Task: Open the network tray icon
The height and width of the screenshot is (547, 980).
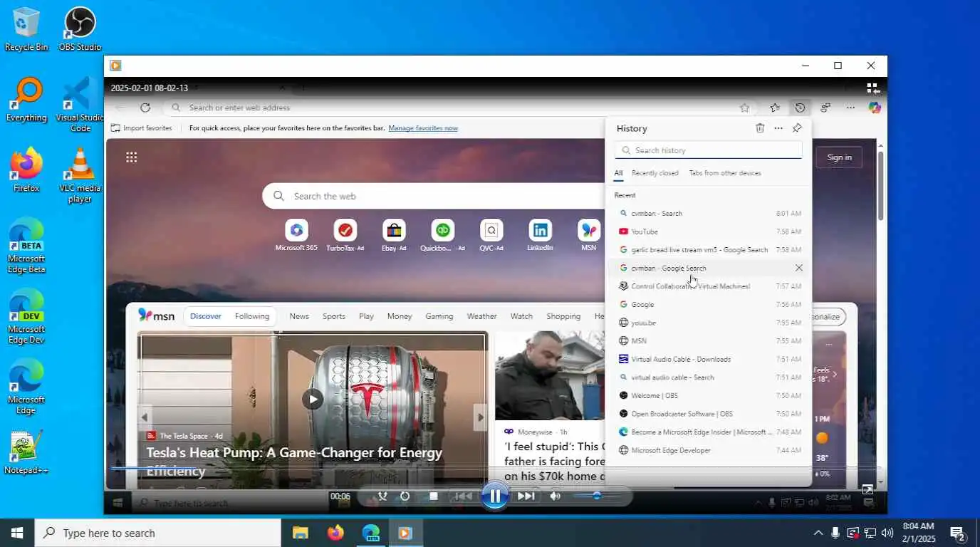Action: (x=870, y=533)
